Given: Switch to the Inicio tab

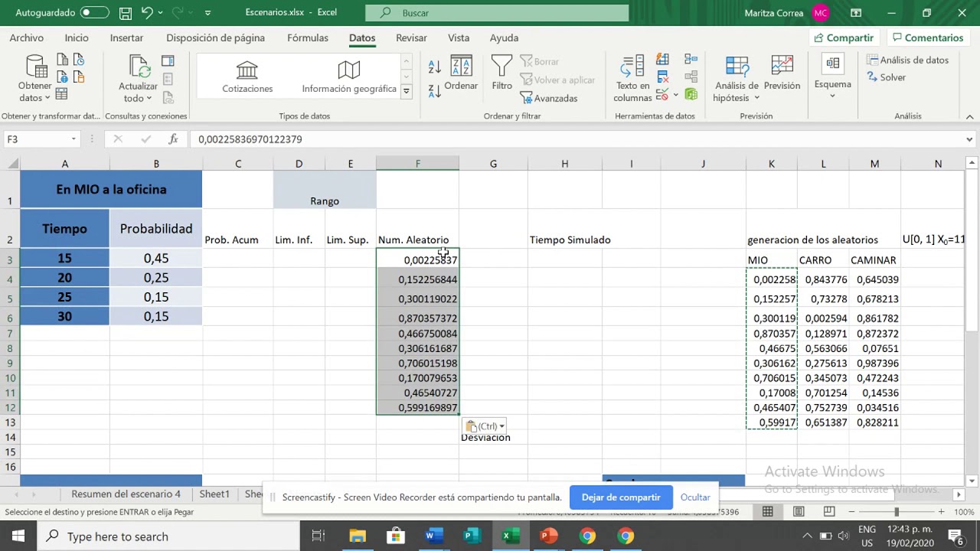Looking at the screenshot, I should [x=77, y=37].
